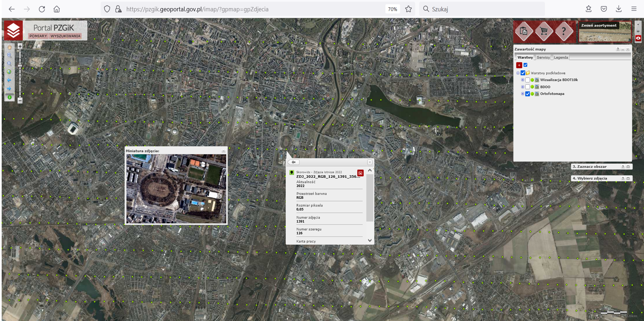Screen dimensions: 644x321
Task: Click the aerial photo thumbnail preview
Action: pyautogui.click(x=176, y=189)
